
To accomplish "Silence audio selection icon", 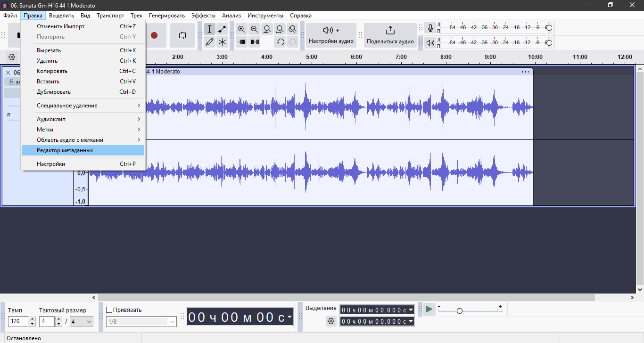I will tap(255, 41).
